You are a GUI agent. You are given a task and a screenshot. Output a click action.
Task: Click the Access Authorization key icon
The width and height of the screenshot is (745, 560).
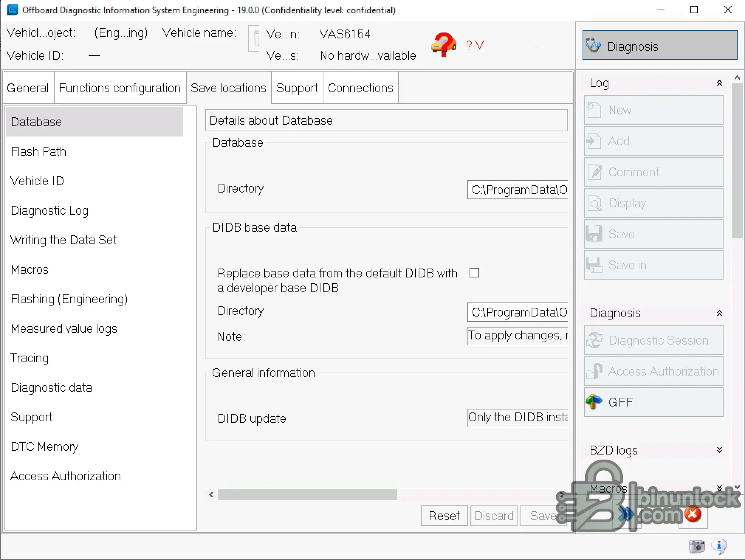(x=594, y=371)
